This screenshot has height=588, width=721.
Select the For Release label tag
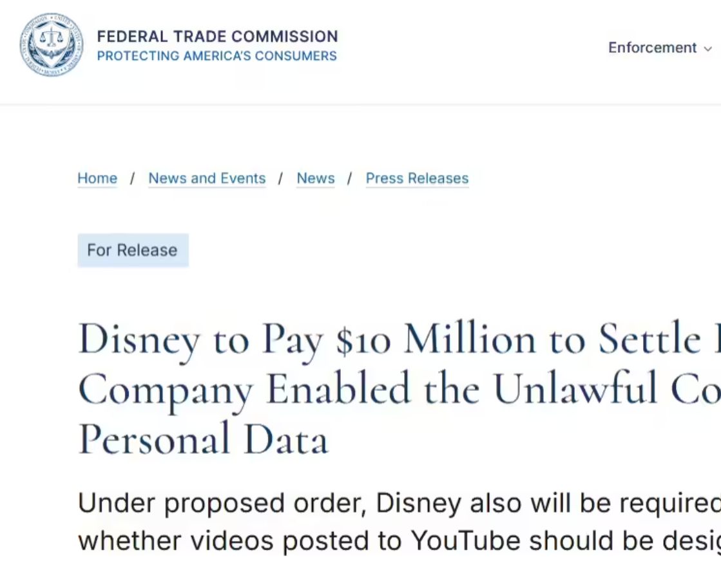(133, 250)
